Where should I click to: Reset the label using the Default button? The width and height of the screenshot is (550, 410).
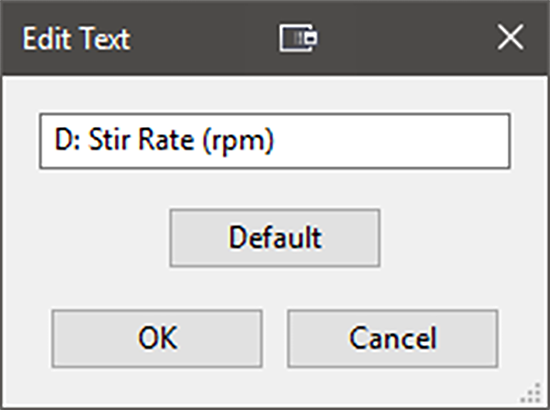tap(275, 238)
